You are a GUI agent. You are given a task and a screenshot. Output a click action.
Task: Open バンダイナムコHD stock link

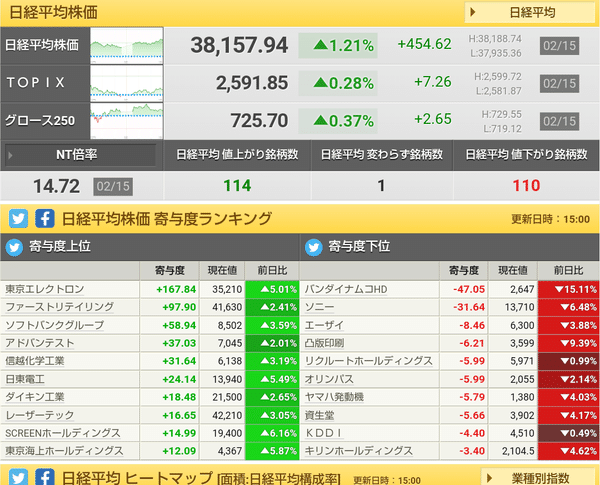[x=346, y=289]
